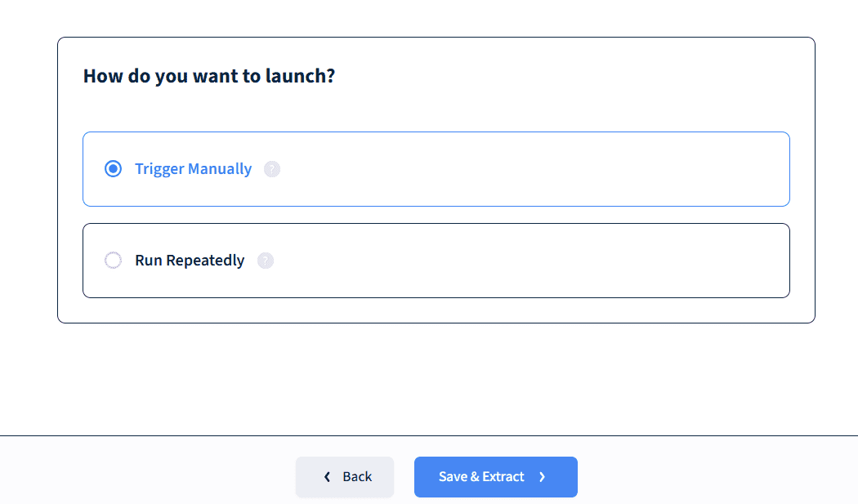858x504 pixels.
Task: Select the Trigger Manually radio button
Action: pos(114,169)
